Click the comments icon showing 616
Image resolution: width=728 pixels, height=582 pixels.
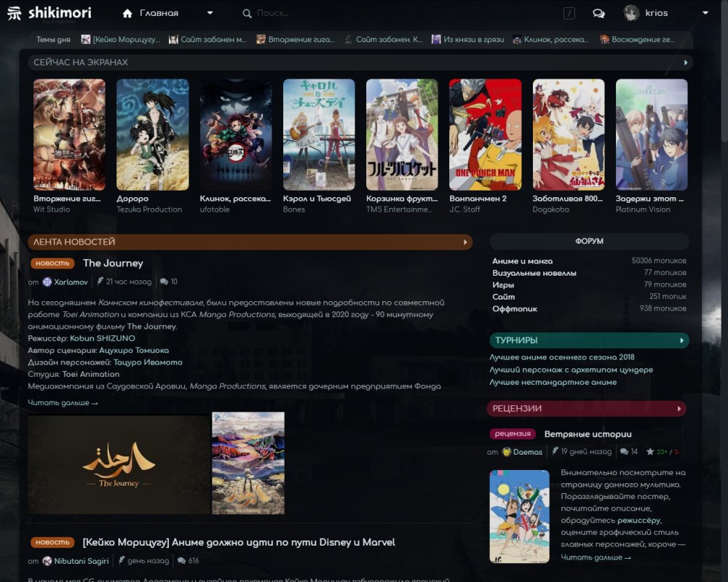(181, 561)
